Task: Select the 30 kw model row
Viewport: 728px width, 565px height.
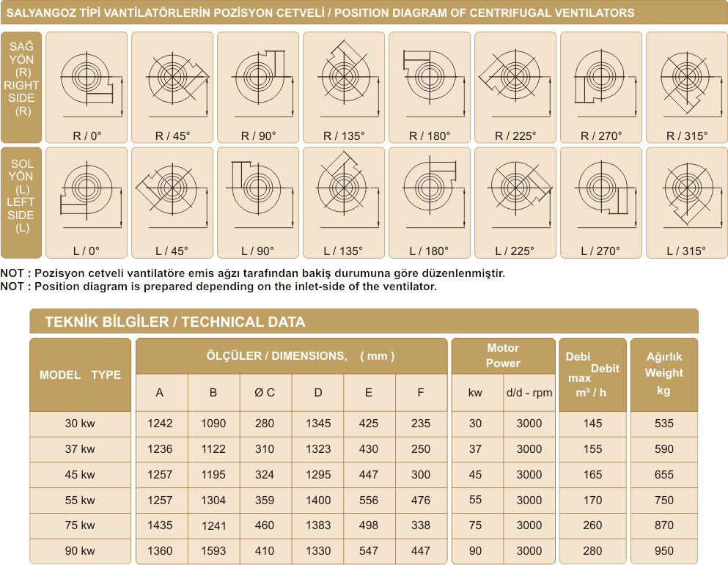Action: click(x=80, y=423)
